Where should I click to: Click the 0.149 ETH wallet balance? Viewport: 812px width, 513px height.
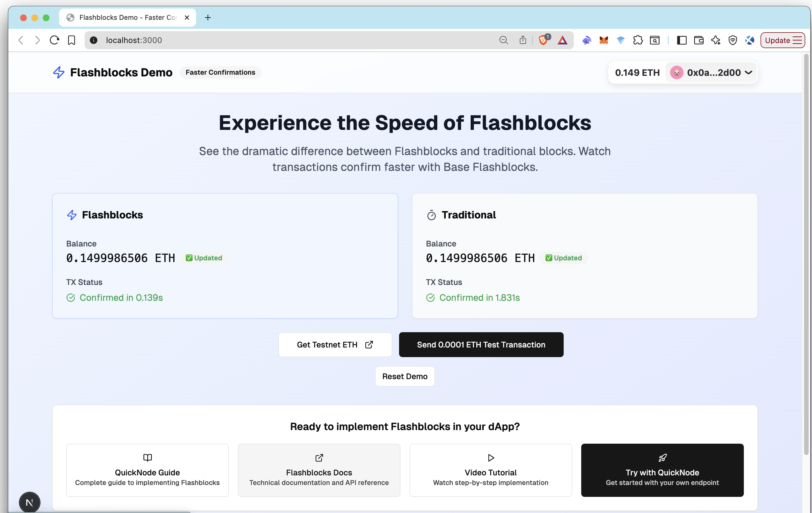[637, 72]
